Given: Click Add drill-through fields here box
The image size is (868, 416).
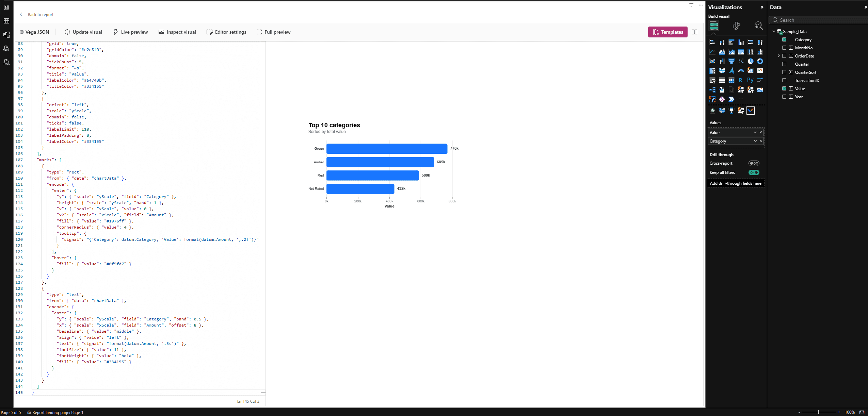Looking at the screenshot, I should point(736,183).
